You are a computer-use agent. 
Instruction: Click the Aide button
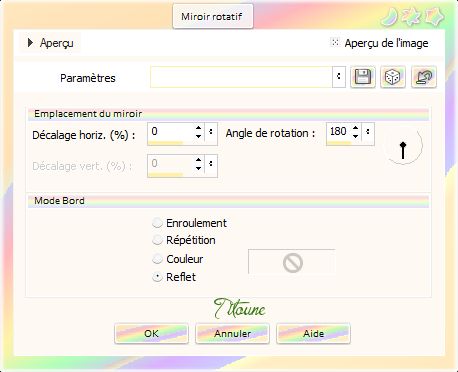click(x=313, y=333)
